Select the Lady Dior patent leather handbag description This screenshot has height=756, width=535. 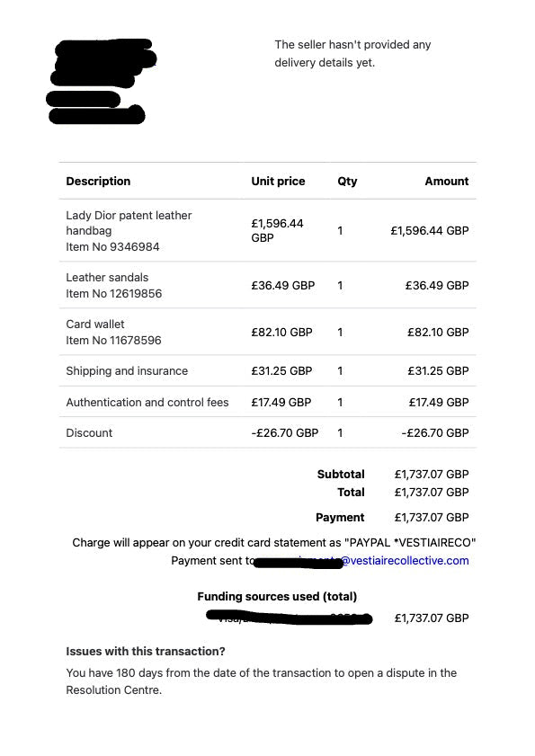point(129,223)
